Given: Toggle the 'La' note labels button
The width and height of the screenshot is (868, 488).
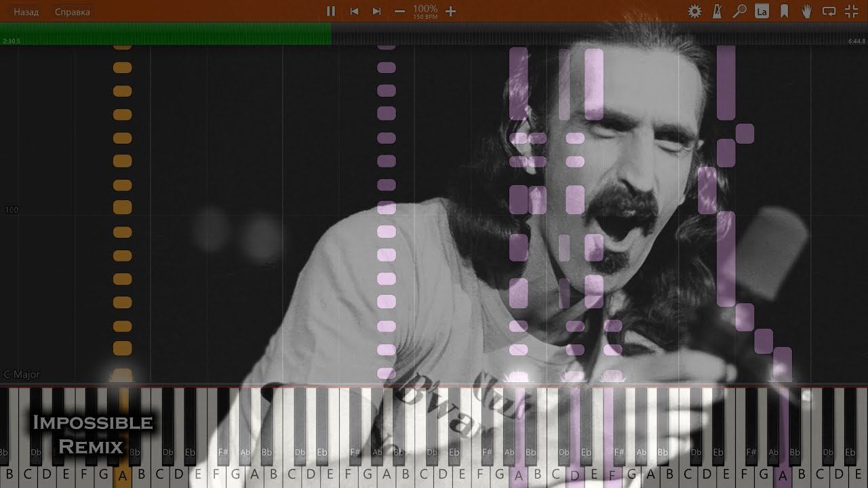Looking at the screenshot, I should pyautogui.click(x=762, y=12).
